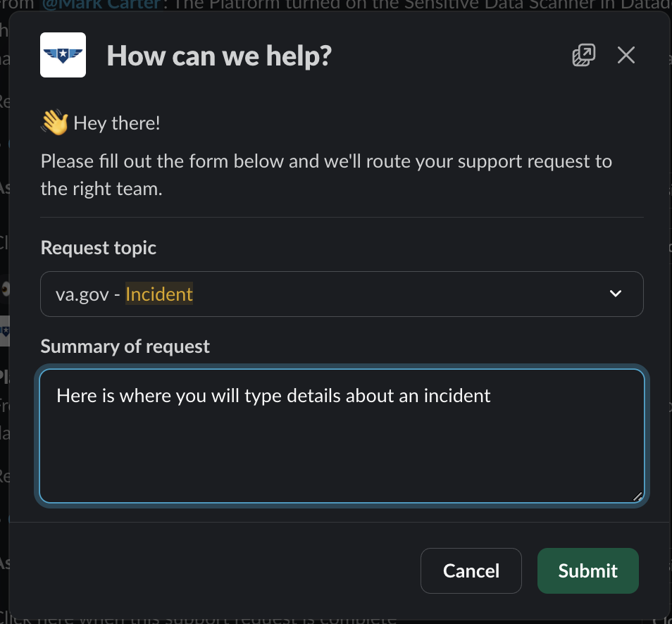This screenshot has width=672, height=624.
Task: Click the "Please fill out the form" instructions
Action: tap(325, 161)
